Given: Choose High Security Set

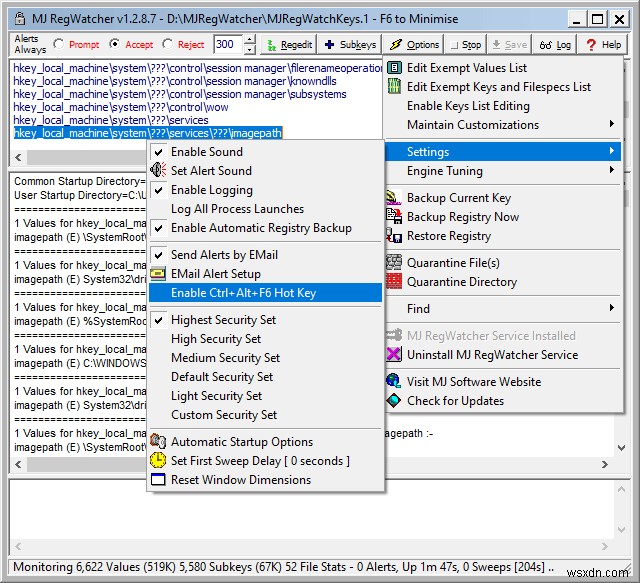Looking at the screenshot, I should tap(265, 338).
